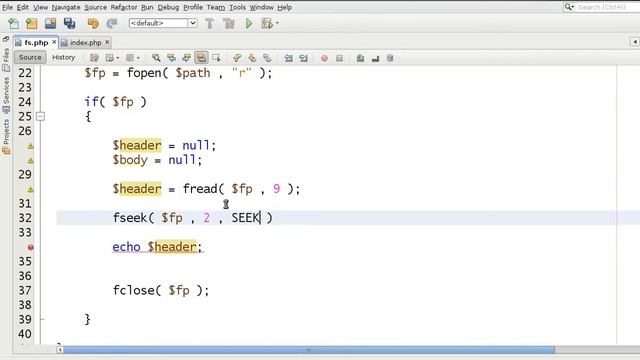
Task: Open the Navigate menu
Action: [66, 7]
